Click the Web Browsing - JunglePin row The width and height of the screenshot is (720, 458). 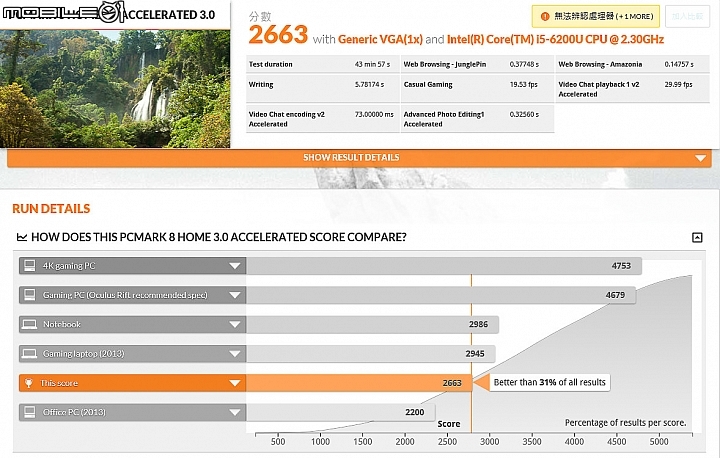[x=478, y=64]
